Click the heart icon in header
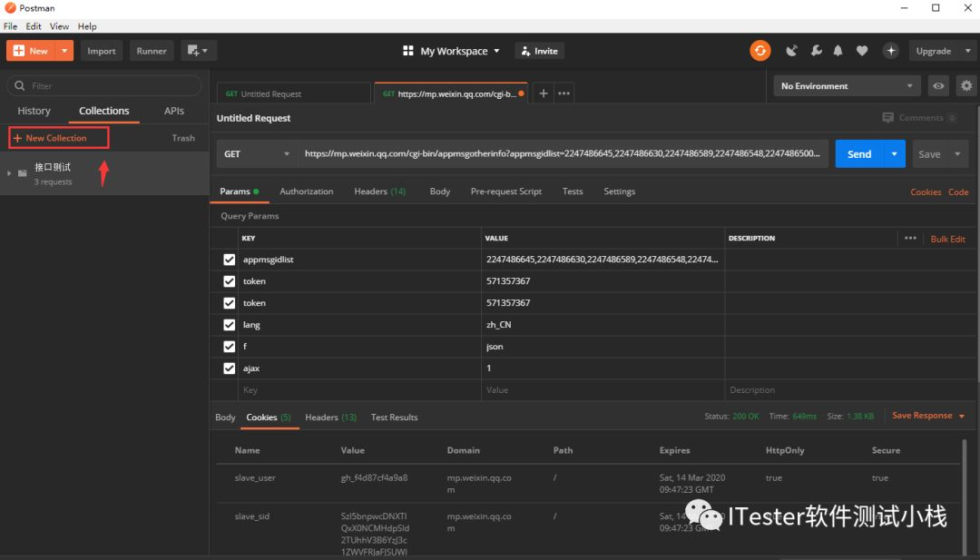 coord(862,51)
